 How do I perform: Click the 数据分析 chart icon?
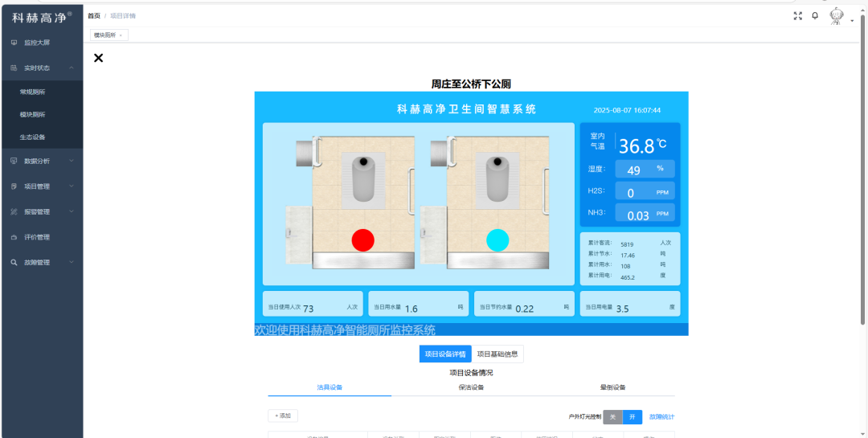14,161
